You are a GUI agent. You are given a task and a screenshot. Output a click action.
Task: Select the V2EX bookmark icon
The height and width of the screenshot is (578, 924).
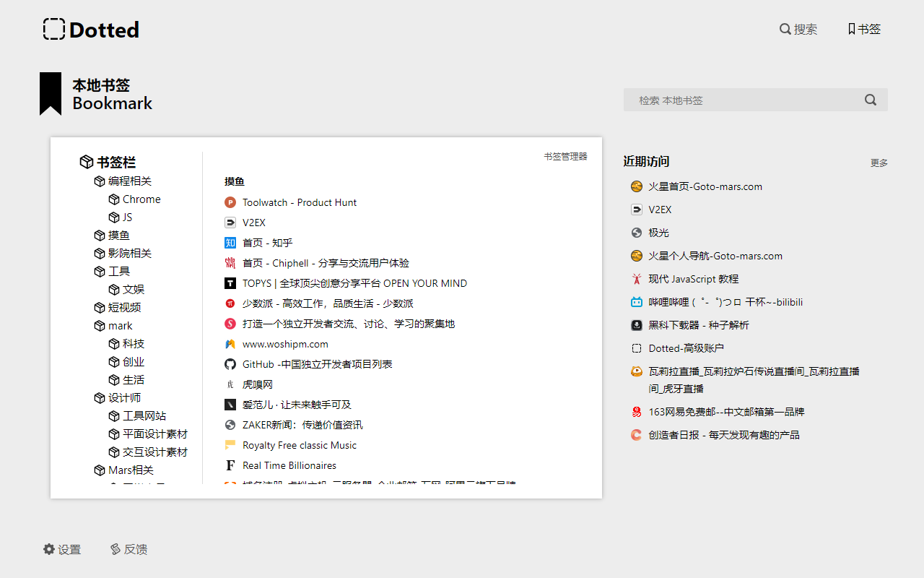230,223
